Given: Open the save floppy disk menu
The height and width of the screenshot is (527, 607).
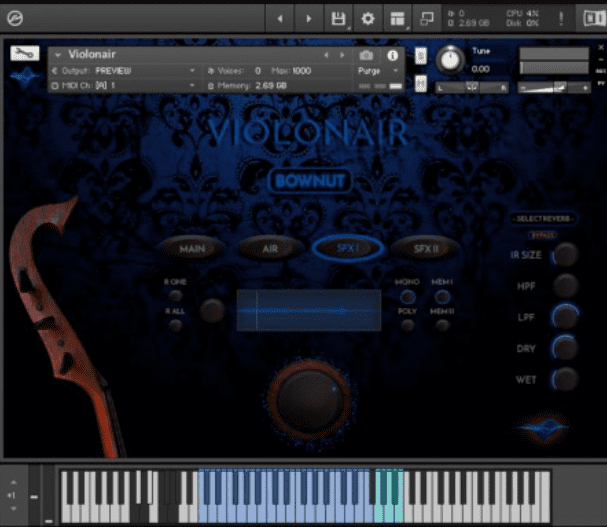Looking at the screenshot, I should coord(338,18).
